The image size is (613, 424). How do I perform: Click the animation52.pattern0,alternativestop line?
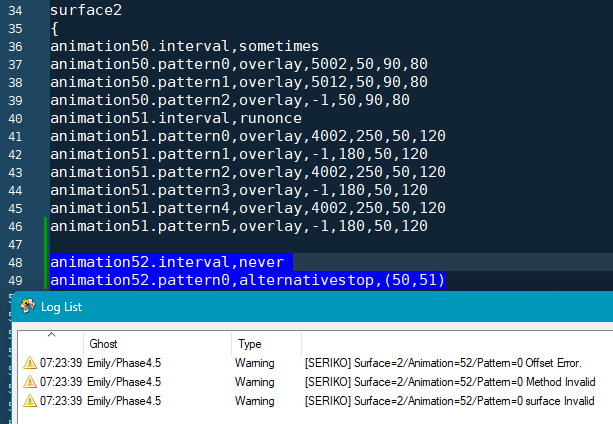tap(247, 281)
